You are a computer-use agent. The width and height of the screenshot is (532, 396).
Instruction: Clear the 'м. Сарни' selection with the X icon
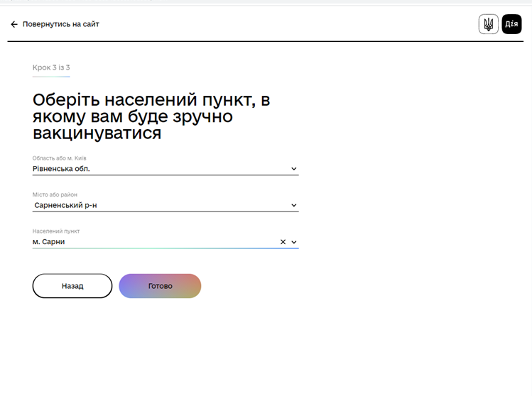coord(283,242)
